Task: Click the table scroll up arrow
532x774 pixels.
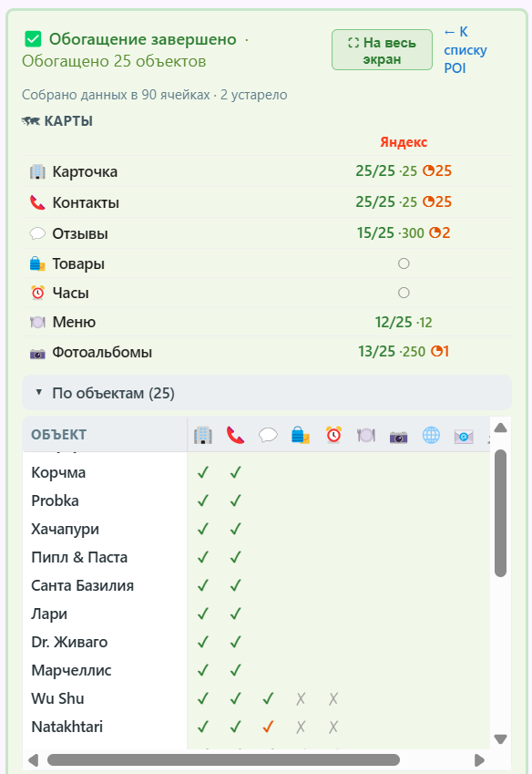Action: click(500, 428)
